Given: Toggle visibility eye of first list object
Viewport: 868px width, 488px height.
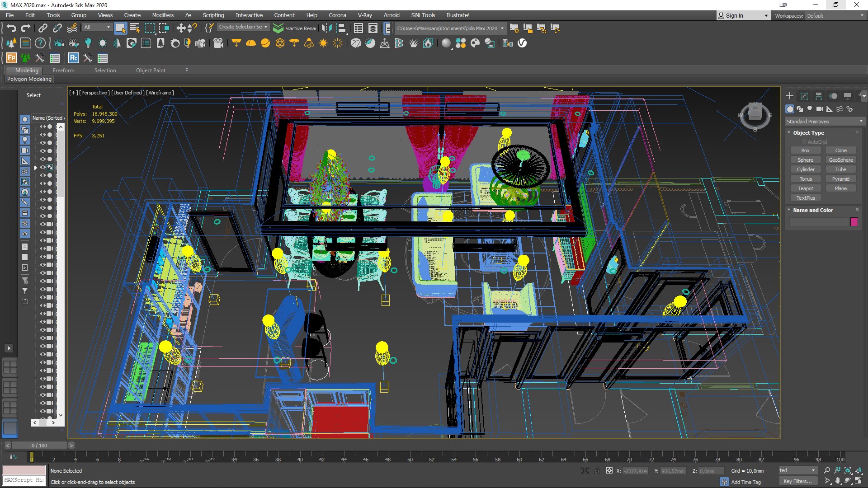Looking at the screenshot, I should click(42, 127).
